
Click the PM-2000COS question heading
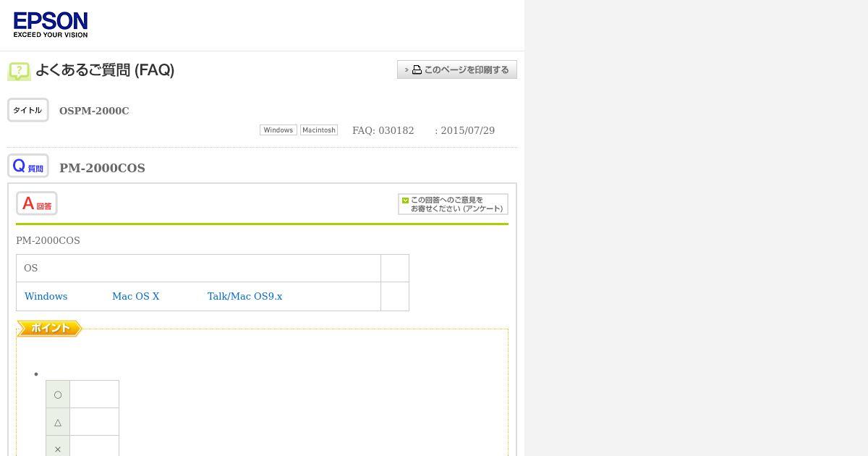102,168
